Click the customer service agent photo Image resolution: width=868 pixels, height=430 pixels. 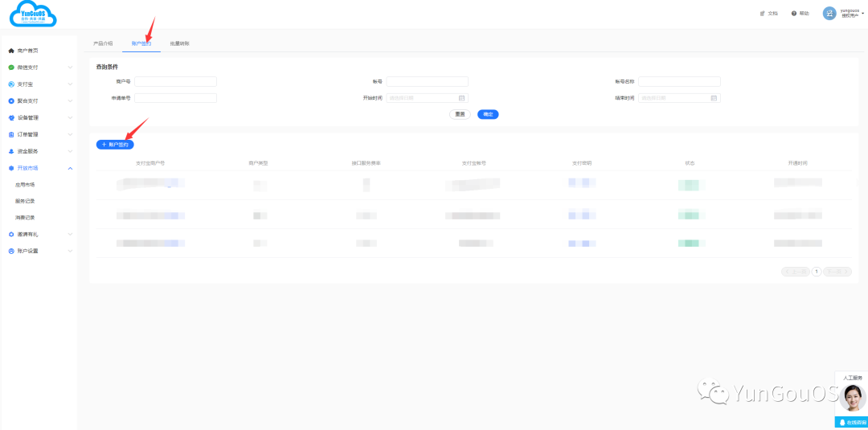(x=851, y=399)
